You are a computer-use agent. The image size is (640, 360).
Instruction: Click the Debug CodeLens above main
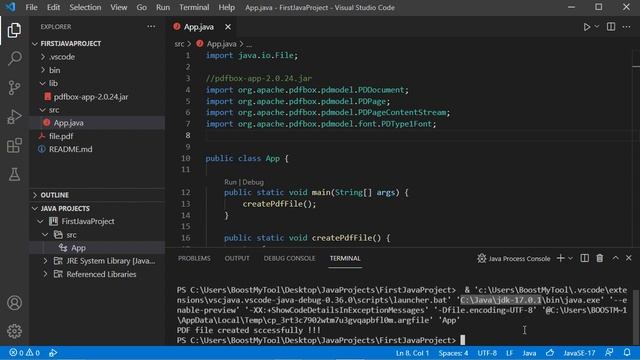click(x=253, y=182)
